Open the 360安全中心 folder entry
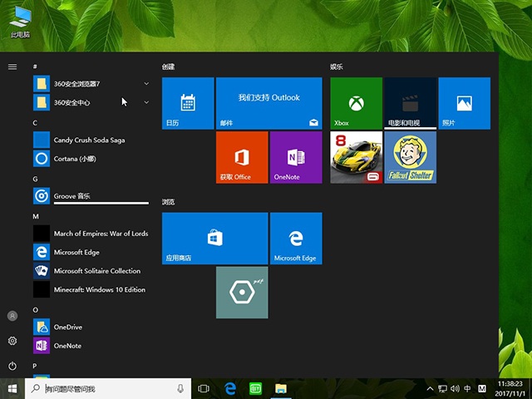This screenshot has height=399, width=532. [91, 102]
